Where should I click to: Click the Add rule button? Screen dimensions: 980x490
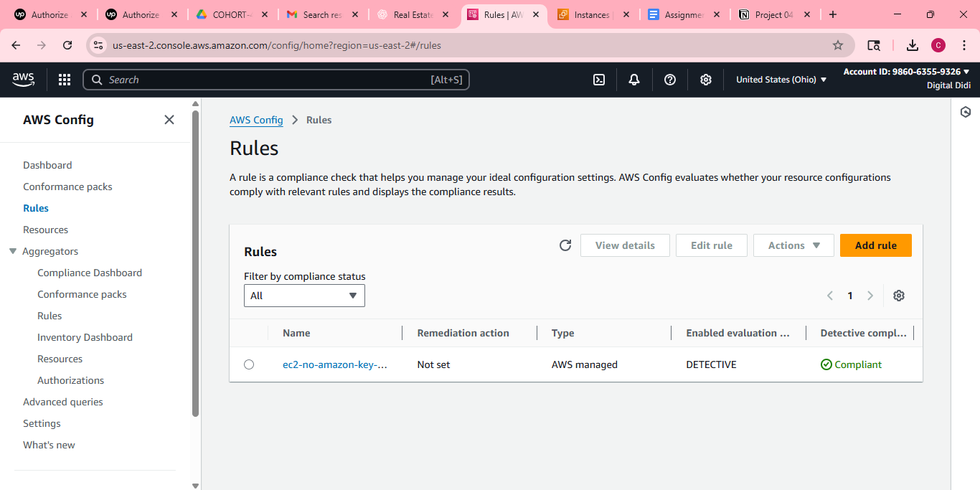point(876,245)
